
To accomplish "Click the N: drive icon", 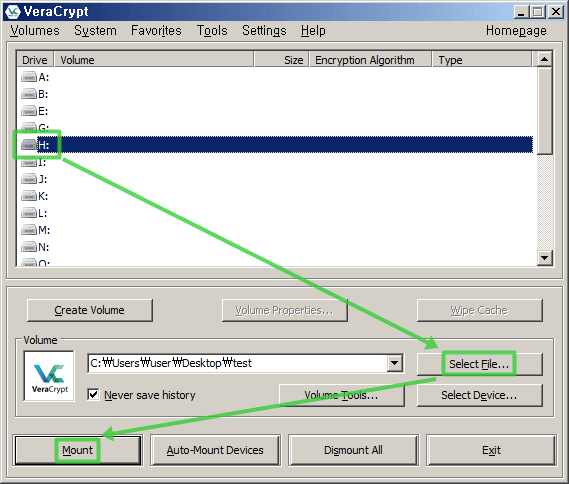I will (29, 247).
